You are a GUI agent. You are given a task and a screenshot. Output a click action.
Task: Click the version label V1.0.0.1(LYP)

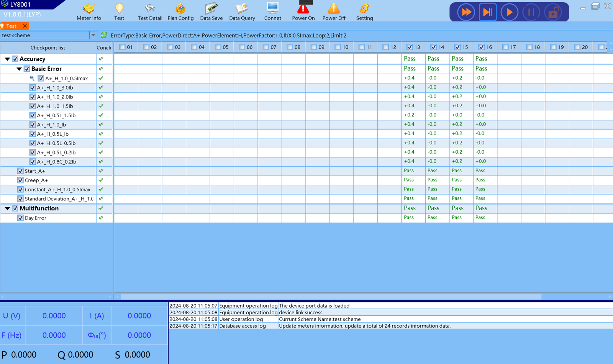[x=22, y=15]
